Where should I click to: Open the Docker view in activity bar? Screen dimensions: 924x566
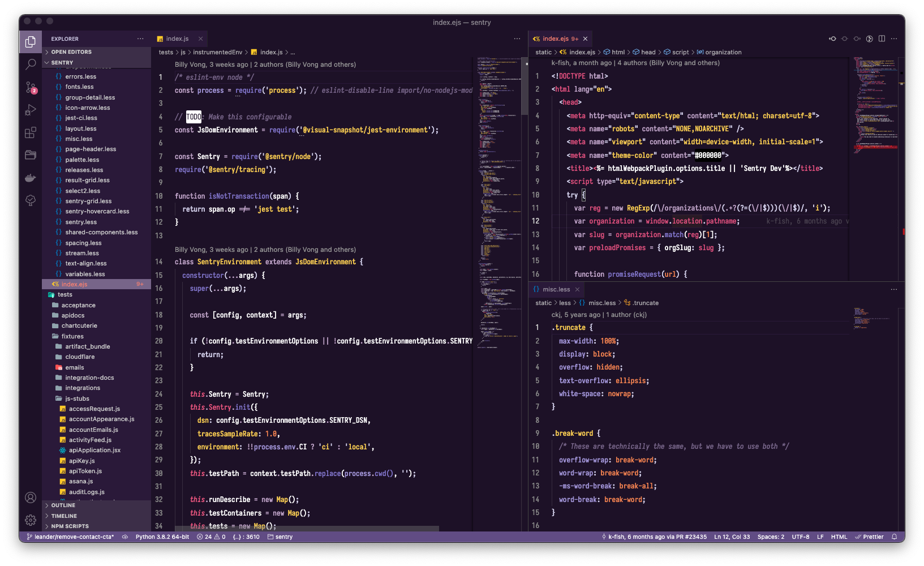[31, 178]
